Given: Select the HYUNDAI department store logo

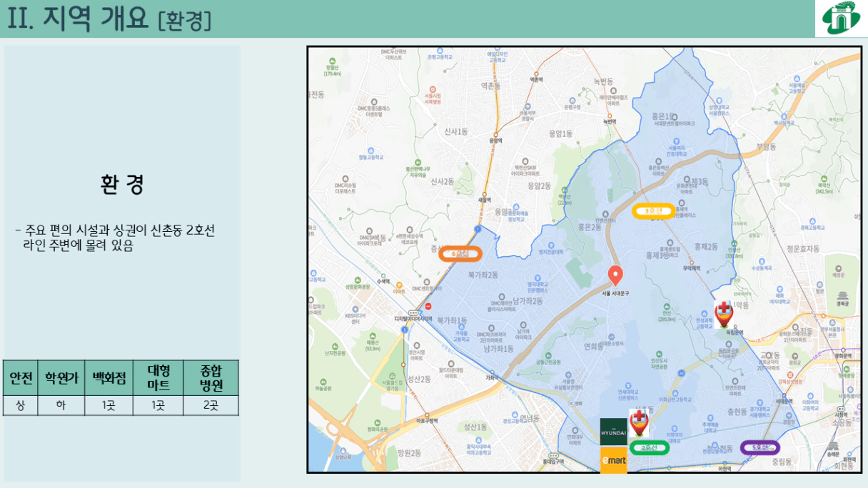Looking at the screenshot, I should 613,432.
